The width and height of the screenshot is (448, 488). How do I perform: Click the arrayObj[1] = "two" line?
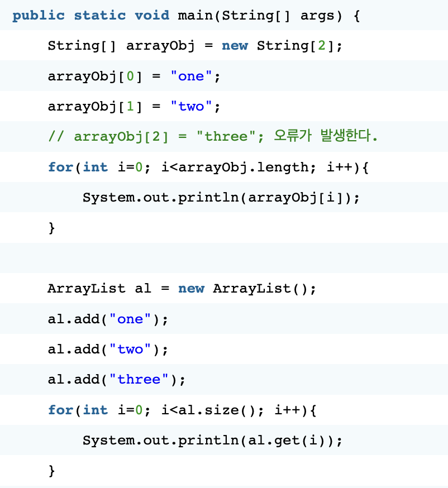[x=134, y=107]
